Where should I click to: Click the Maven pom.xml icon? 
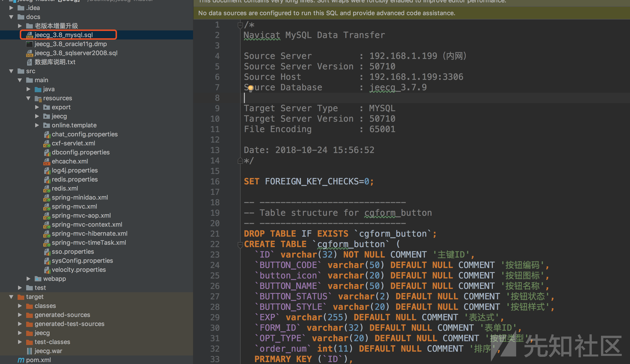click(21, 360)
